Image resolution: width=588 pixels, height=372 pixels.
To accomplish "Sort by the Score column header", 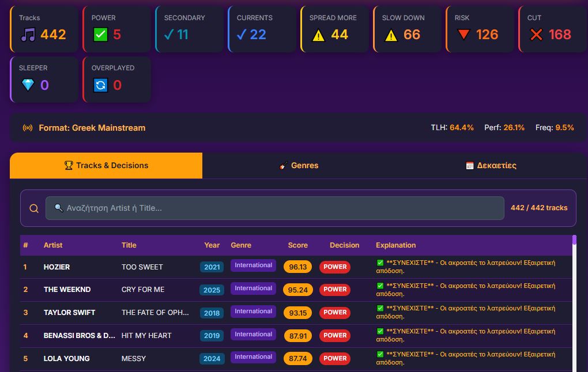I will (x=298, y=245).
